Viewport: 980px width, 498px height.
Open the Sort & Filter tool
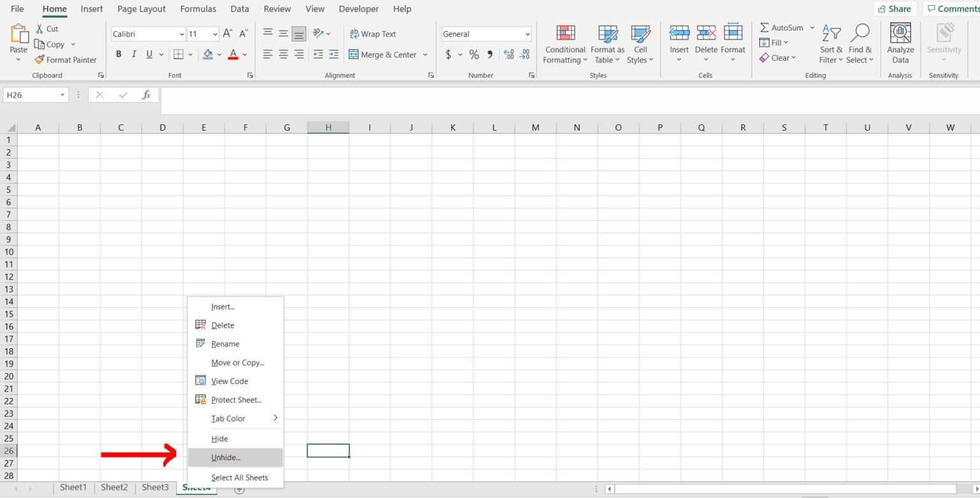point(831,43)
